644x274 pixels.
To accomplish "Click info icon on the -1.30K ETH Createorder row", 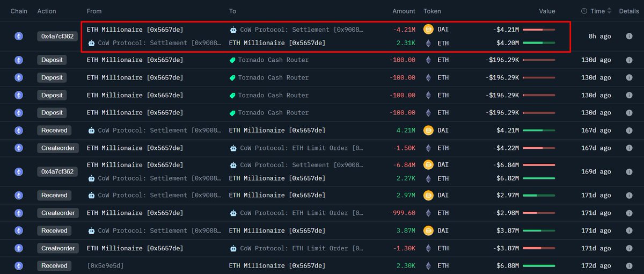I will pos(629,249).
